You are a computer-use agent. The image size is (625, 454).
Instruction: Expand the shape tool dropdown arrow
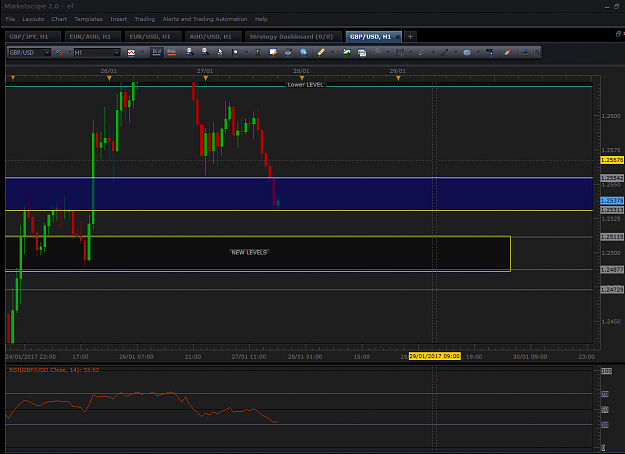point(478,52)
